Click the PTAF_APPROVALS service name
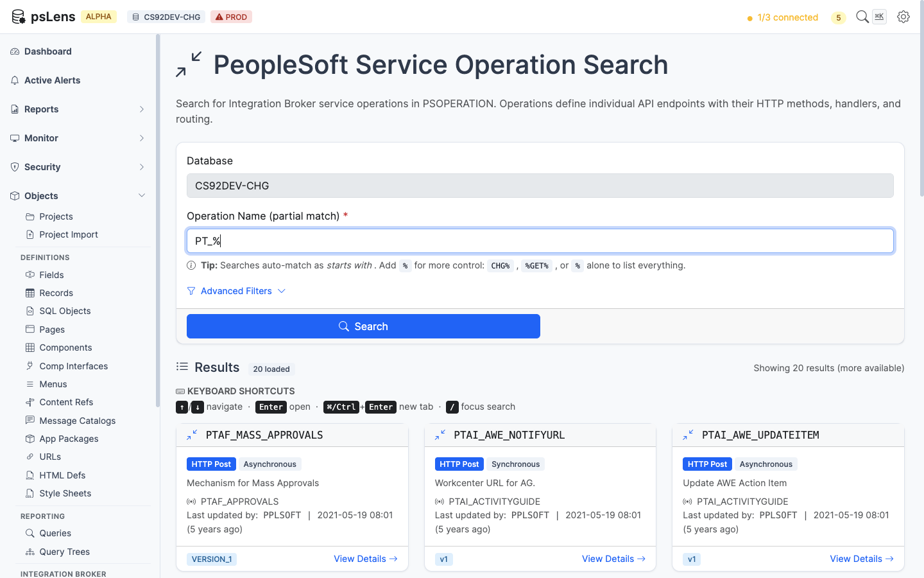 pos(239,502)
